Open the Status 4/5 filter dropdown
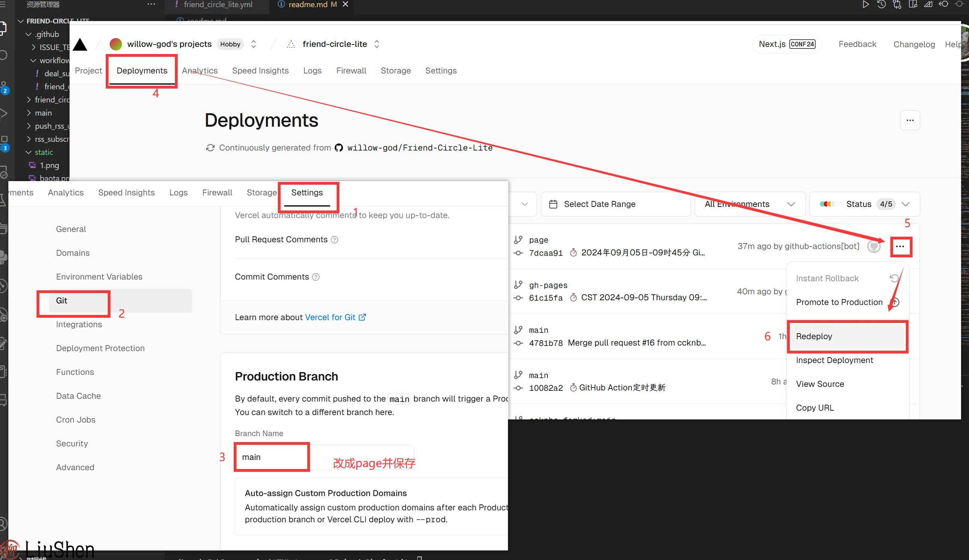 pos(864,204)
